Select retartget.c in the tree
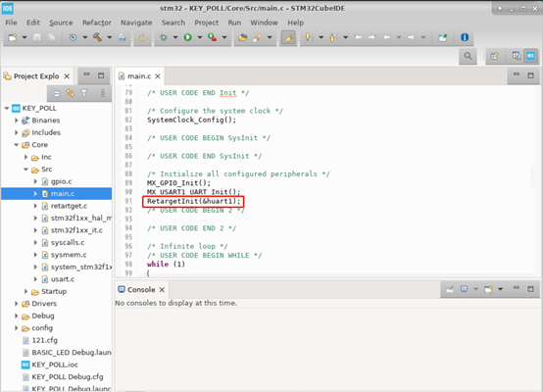 coord(69,206)
